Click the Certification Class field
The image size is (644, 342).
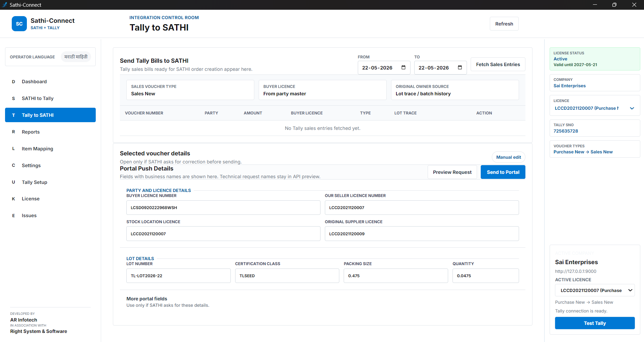[287, 276]
